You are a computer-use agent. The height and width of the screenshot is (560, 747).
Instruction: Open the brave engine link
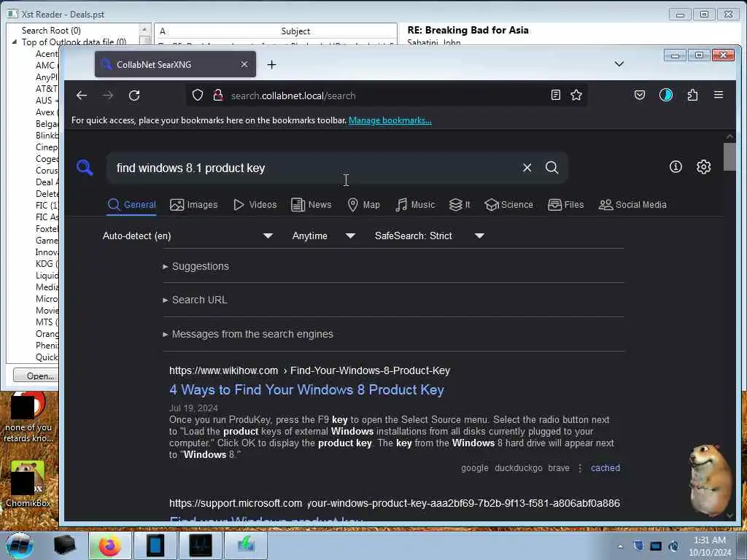[559, 468]
